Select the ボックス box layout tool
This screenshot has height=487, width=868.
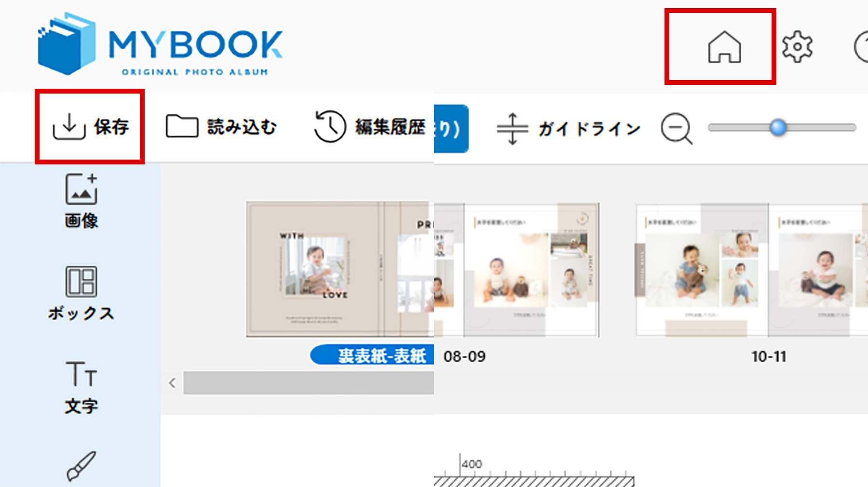(x=81, y=293)
